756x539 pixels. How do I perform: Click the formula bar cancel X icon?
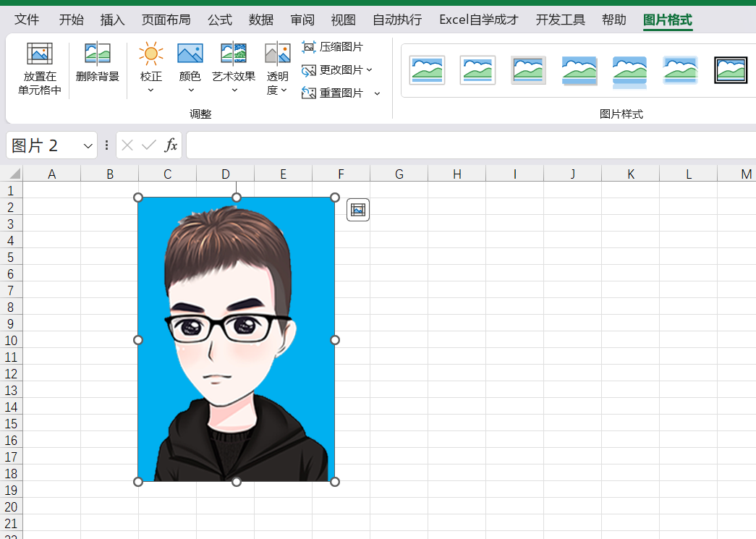click(127, 145)
